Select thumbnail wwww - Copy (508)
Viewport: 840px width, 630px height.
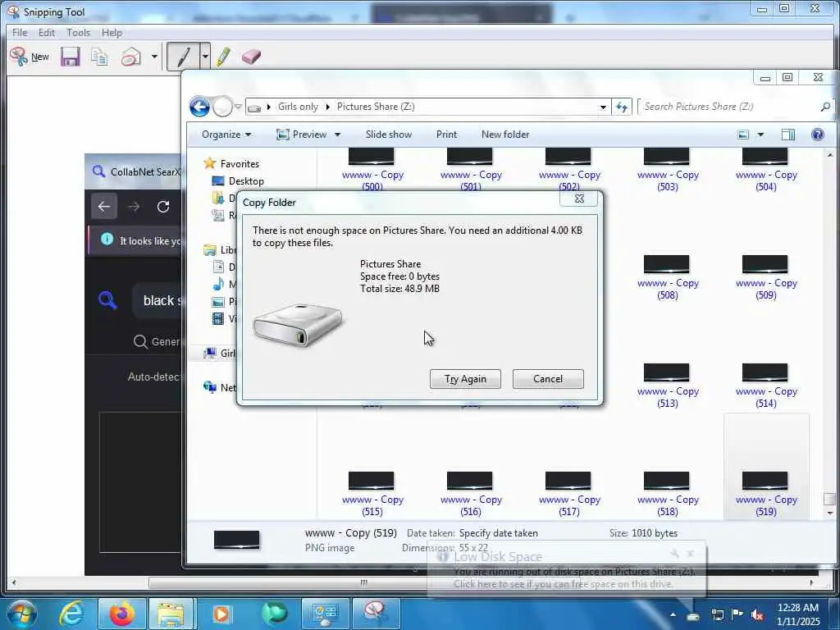668,277
